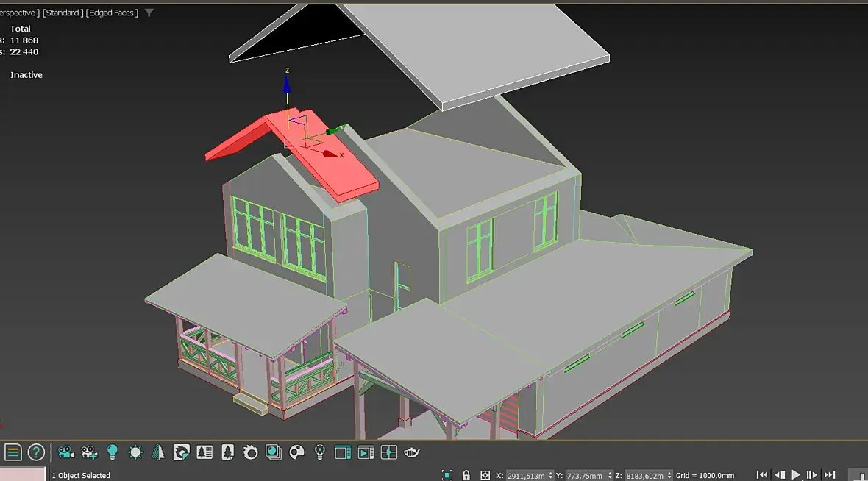Open the help question mark icon
868x481 pixels.
36,452
